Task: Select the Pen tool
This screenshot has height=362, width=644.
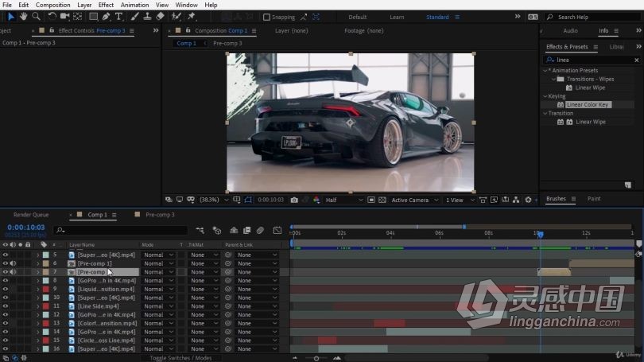Action: (106, 17)
